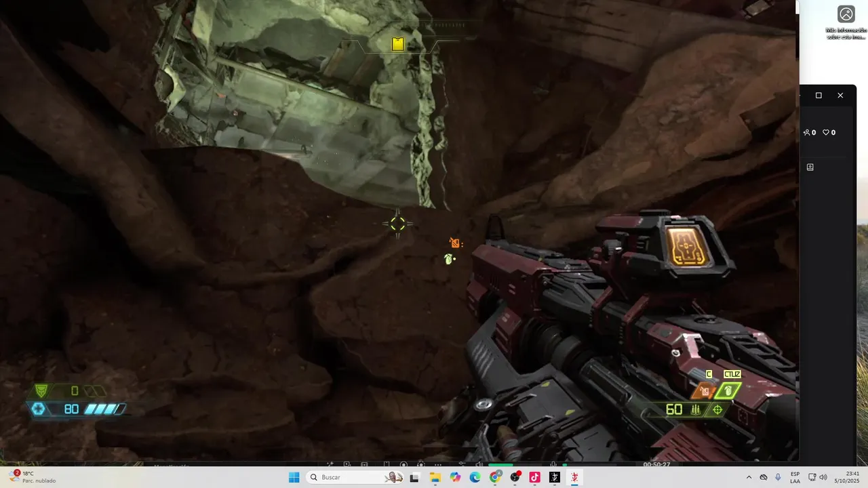The image size is (868, 488).
Task: Click the OneDrive cloud tray icon
Action: 764,477
